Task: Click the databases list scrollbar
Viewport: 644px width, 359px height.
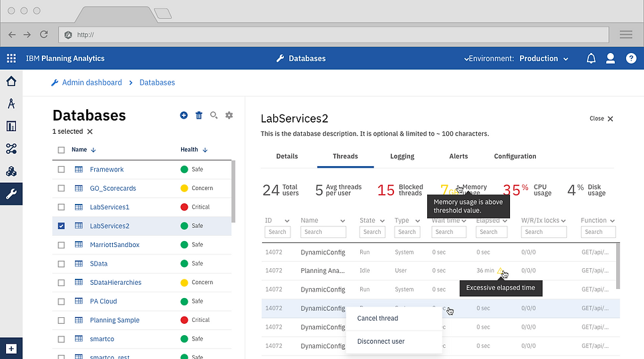Action: (233, 191)
